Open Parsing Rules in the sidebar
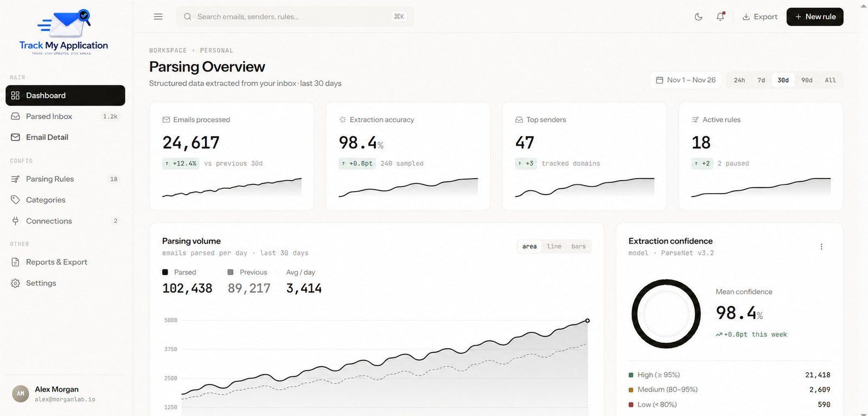The width and height of the screenshot is (868, 416). pos(65,179)
